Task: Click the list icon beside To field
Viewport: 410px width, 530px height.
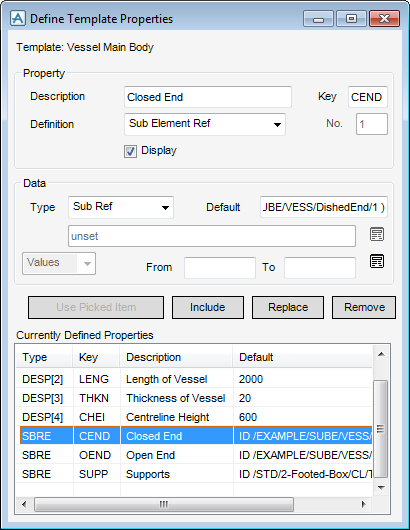Action: click(x=377, y=261)
